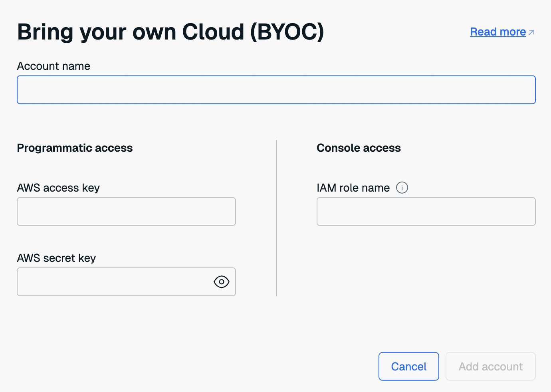Select the Programmatic access heading
This screenshot has height=392, width=551.
75,148
